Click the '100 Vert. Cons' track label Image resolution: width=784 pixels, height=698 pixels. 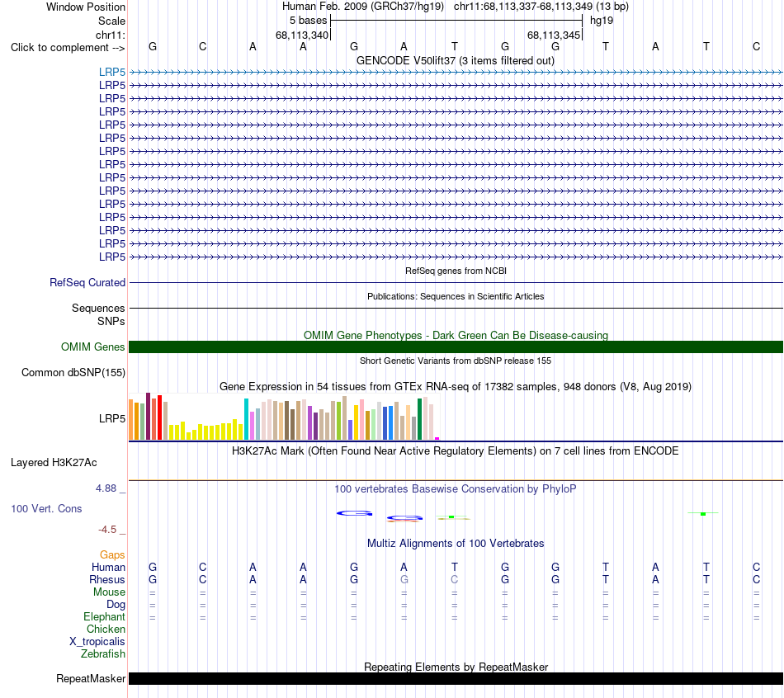point(46,508)
